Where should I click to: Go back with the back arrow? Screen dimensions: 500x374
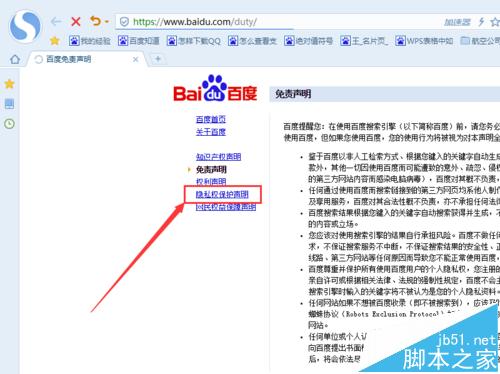pos(56,22)
